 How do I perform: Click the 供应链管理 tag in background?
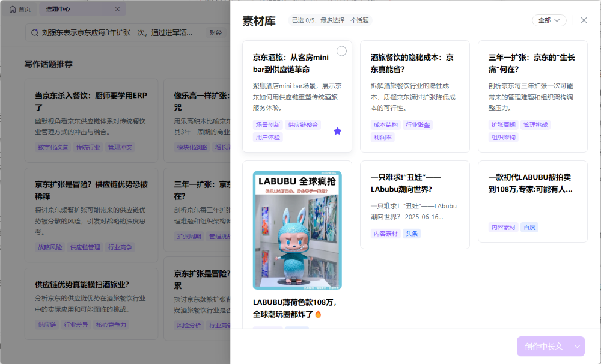85,247
